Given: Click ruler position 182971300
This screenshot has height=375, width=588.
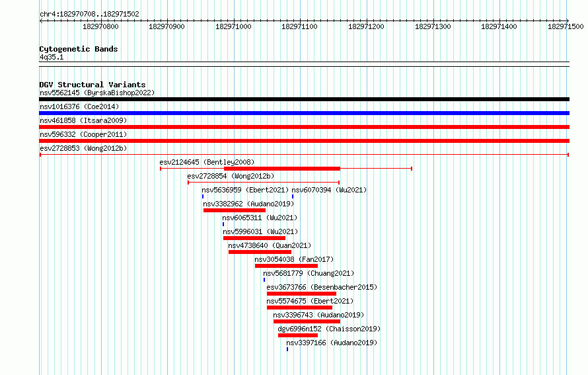Looking at the screenshot, I should pyautogui.click(x=433, y=26).
